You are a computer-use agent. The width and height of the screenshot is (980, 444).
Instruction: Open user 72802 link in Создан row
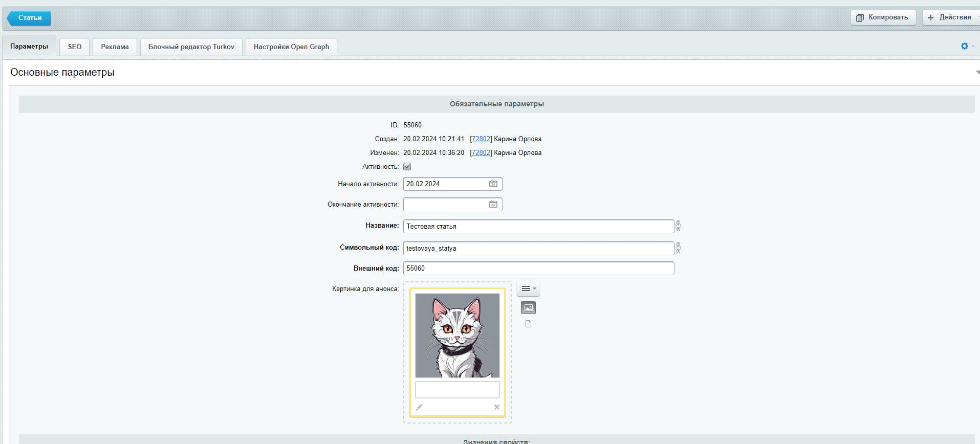click(481, 139)
